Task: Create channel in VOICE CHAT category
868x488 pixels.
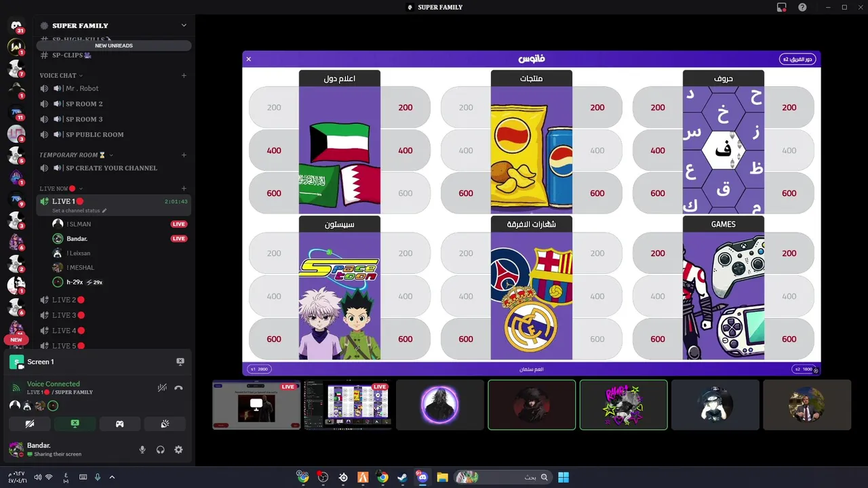Action: [x=184, y=75]
